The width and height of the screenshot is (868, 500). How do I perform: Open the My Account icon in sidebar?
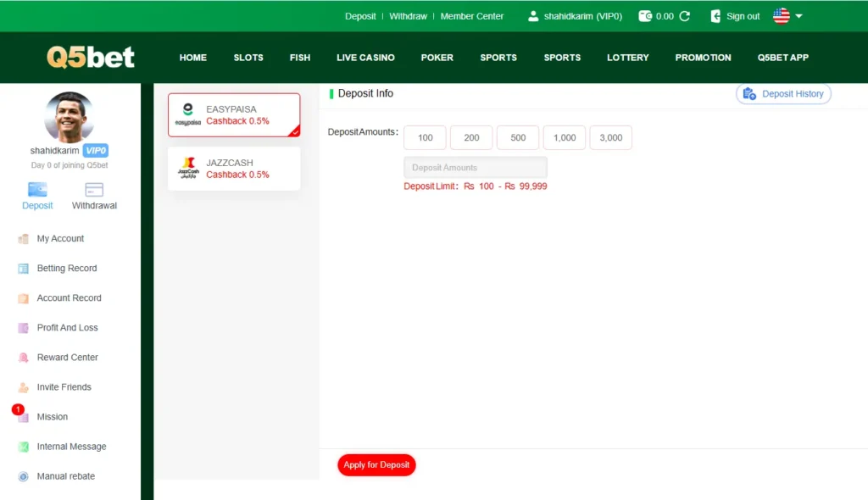pyautogui.click(x=23, y=238)
